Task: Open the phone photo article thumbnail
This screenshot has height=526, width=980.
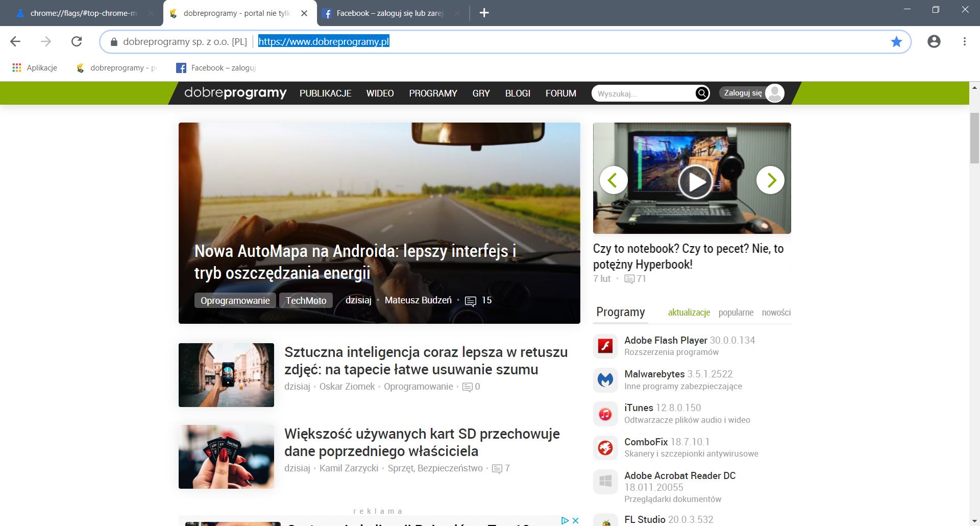Action: coord(226,375)
